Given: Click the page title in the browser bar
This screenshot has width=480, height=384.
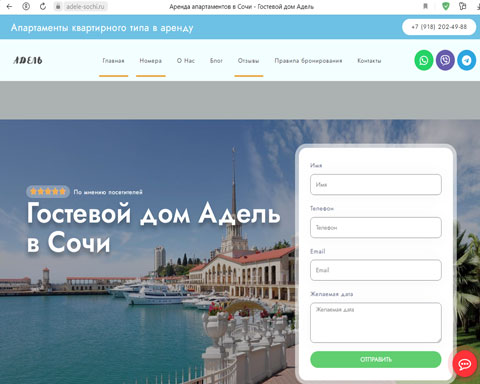Looking at the screenshot, I should click(241, 6).
